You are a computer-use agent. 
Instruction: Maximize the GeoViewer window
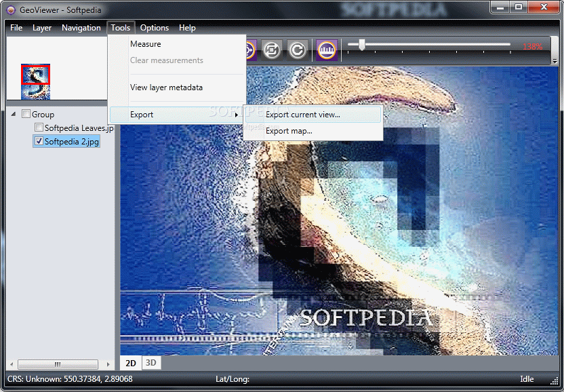519,7
